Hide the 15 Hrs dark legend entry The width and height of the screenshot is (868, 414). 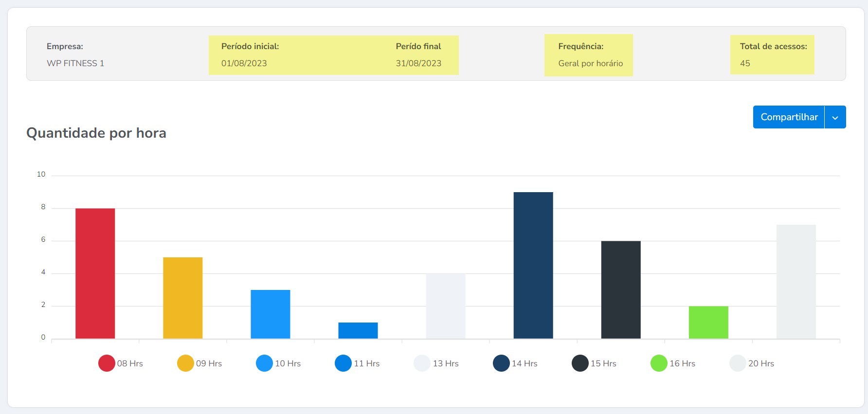[x=580, y=363]
